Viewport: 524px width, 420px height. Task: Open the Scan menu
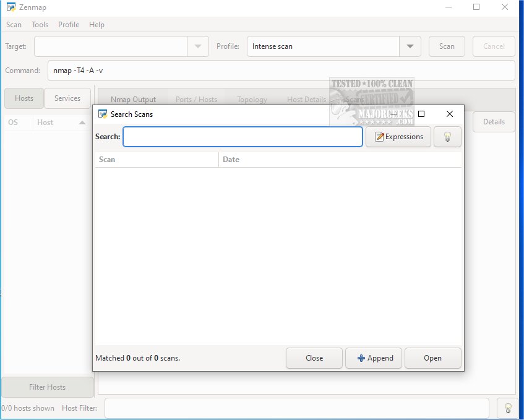tap(14, 25)
